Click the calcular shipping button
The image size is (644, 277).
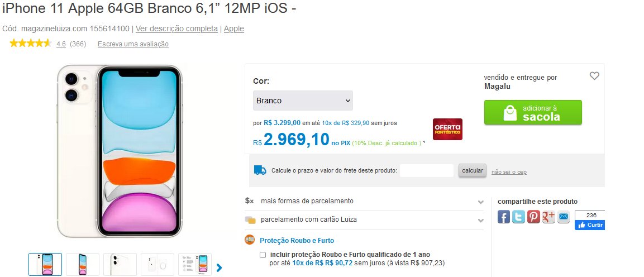point(473,170)
